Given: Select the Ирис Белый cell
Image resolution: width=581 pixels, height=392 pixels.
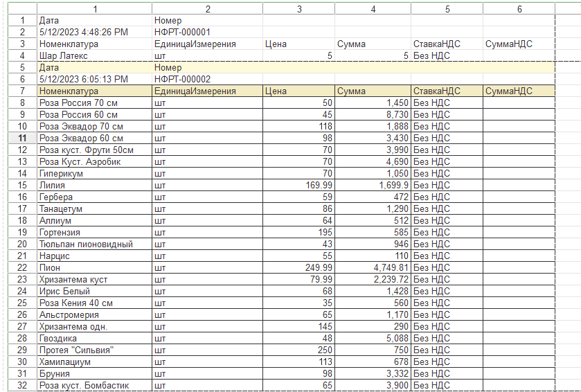Looking at the screenshot, I should point(94,291).
